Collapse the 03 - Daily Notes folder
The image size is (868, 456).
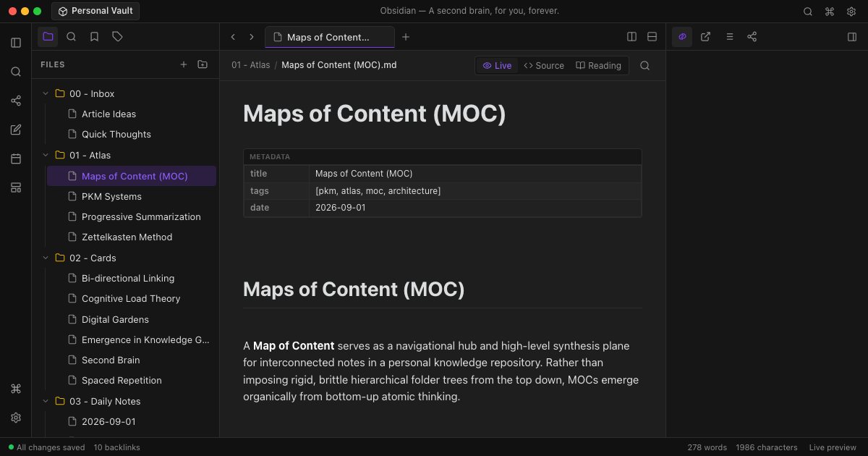[46, 401]
